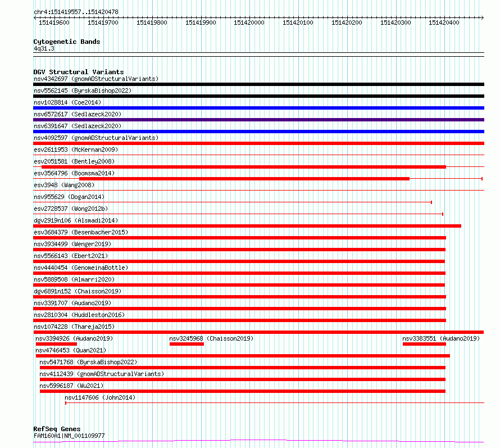Click ruler position 151419800
The image size is (500, 448).
[x=152, y=22]
